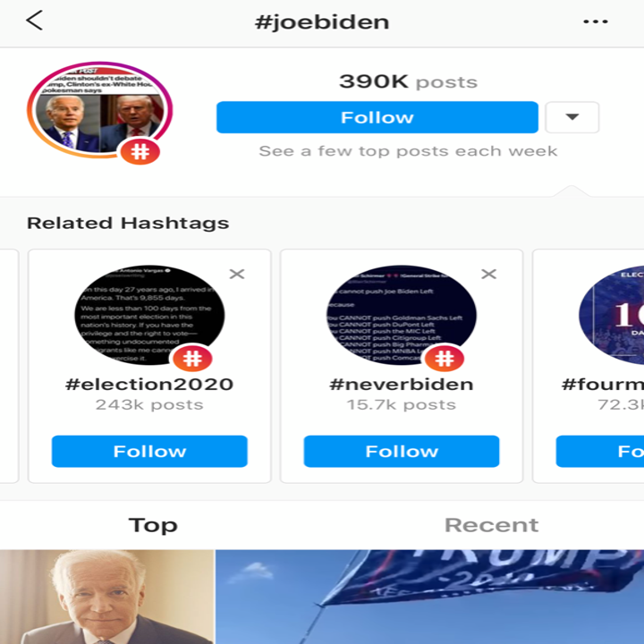The image size is (644, 644).
Task: Open the three-dot more options menu
Action: 595,21
